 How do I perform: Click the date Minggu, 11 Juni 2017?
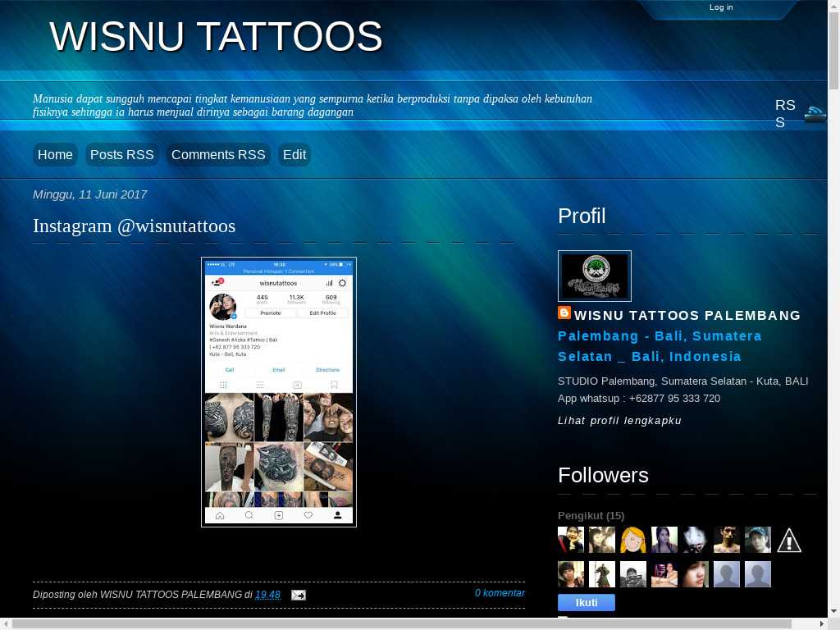(x=90, y=194)
